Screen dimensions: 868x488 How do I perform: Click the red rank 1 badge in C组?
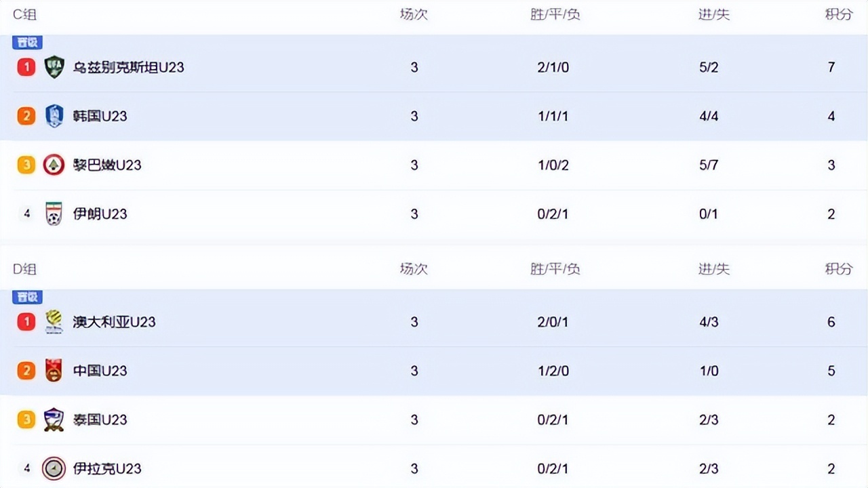(x=26, y=67)
